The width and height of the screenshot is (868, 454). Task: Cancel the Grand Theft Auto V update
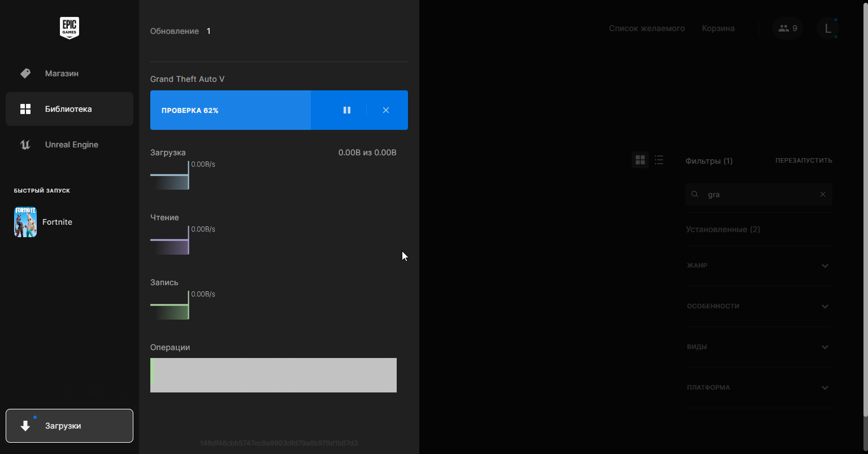386,110
